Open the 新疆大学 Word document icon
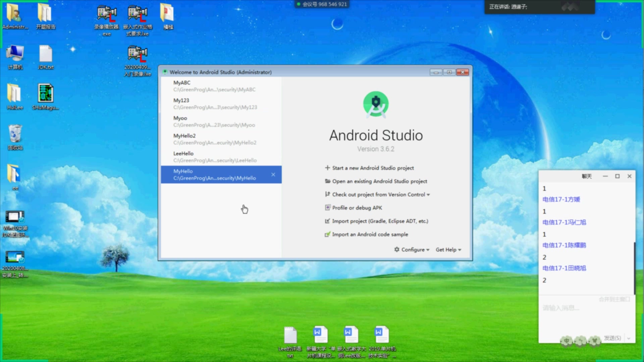The height and width of the screenshot is (362, 644). (x=320, y=341)
